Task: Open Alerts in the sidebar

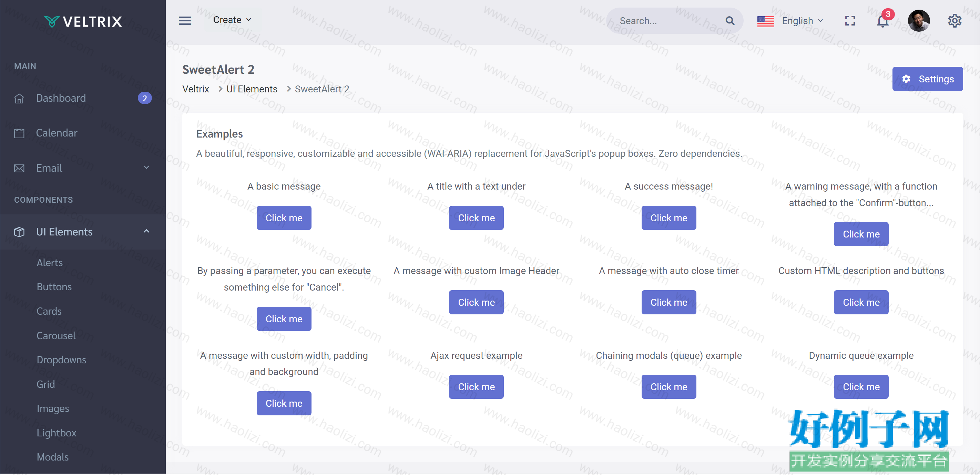Action: 50,263
